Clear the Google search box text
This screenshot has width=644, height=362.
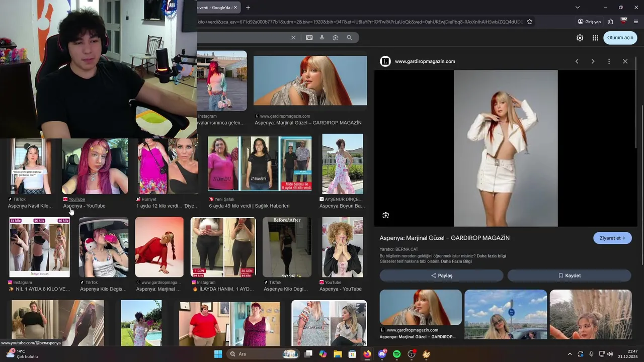point(293,38)
